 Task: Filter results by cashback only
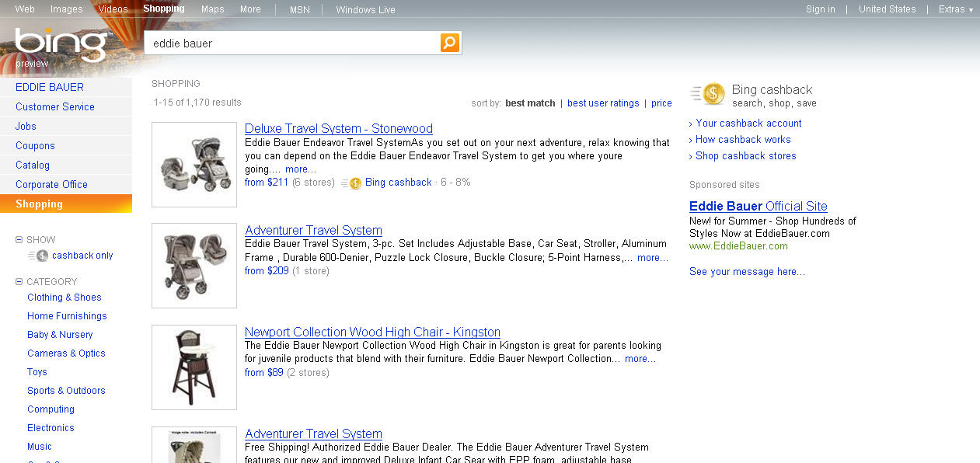coord(82,256)
